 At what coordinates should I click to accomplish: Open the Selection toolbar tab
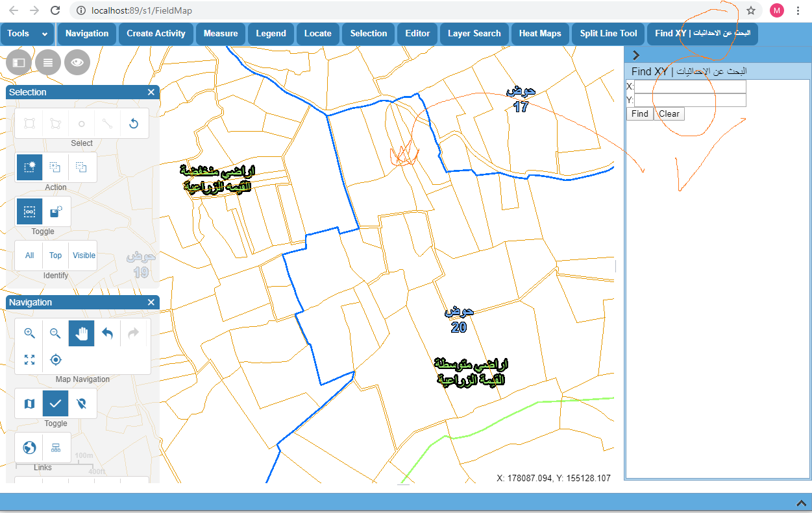coord(369,34)
